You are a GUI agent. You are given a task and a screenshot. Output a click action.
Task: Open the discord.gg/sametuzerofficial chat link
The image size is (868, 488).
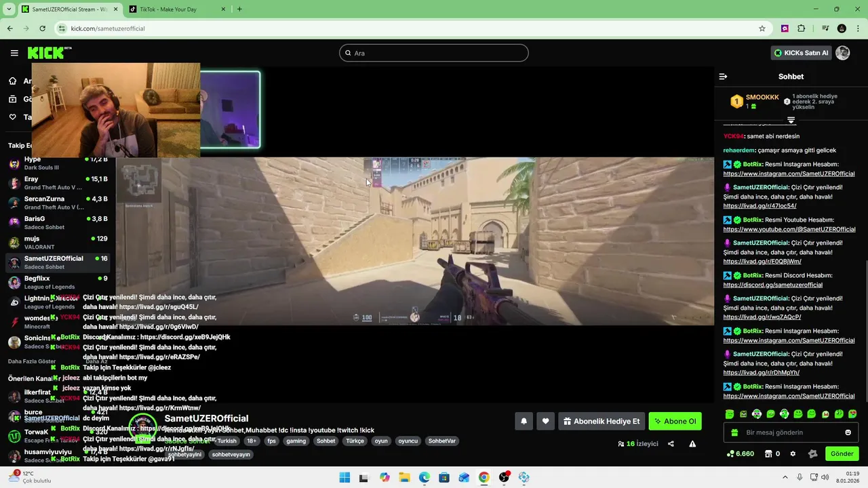point(772,285)
